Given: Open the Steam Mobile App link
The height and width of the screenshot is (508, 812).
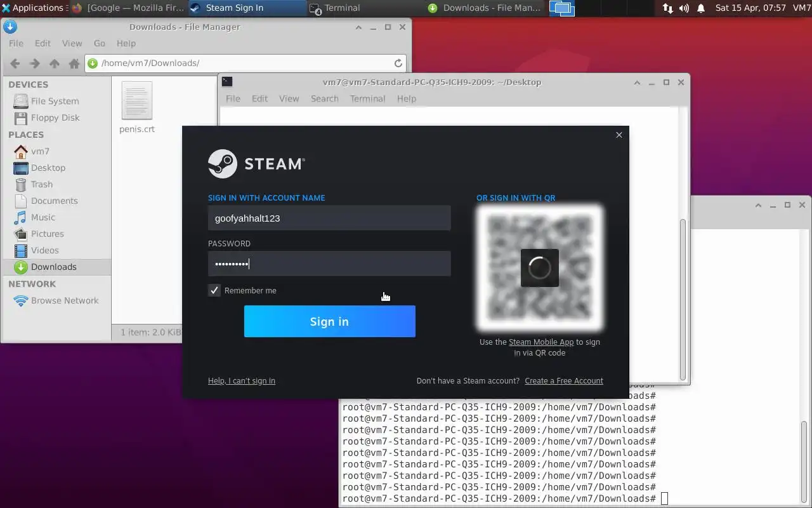Looking at the screenshot, I should [541, 342].
